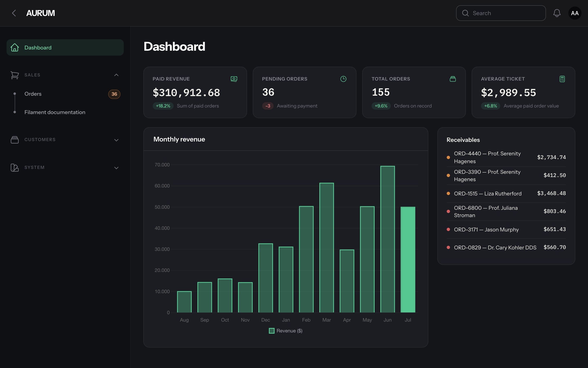
Task: Click the Customers group heading label
Action: coord(40,140)
